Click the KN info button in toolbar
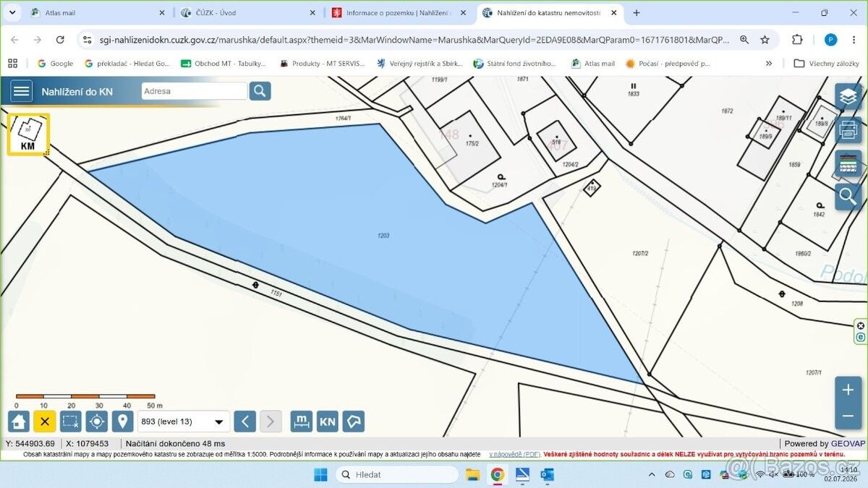The image size is (868, 488). (x=328, y=421)
